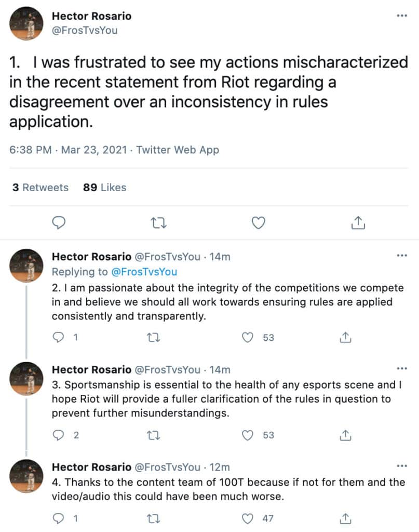This screenshot has width=419, height=532.
Task: Share tweet 4 about video/audio
Action: [345, 518]
